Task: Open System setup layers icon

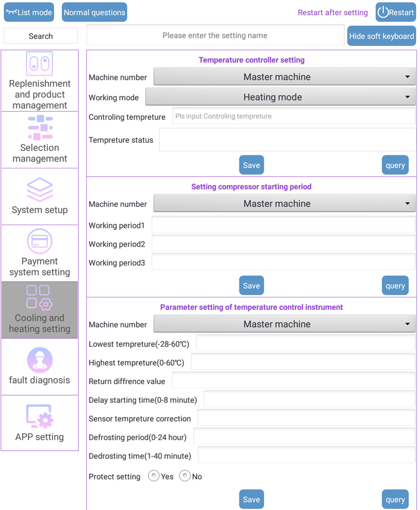Action: point(40,189)
